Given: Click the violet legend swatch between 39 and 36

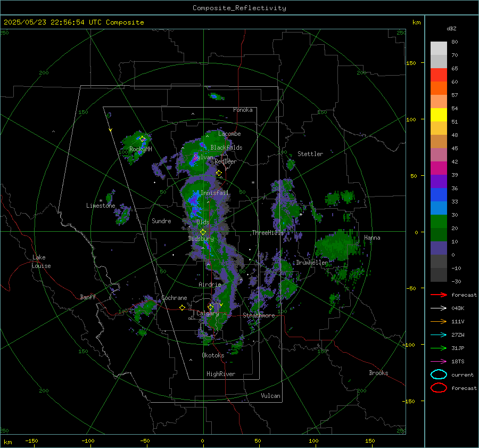Looking at the screenshot, I should click(x=439, y=182).
